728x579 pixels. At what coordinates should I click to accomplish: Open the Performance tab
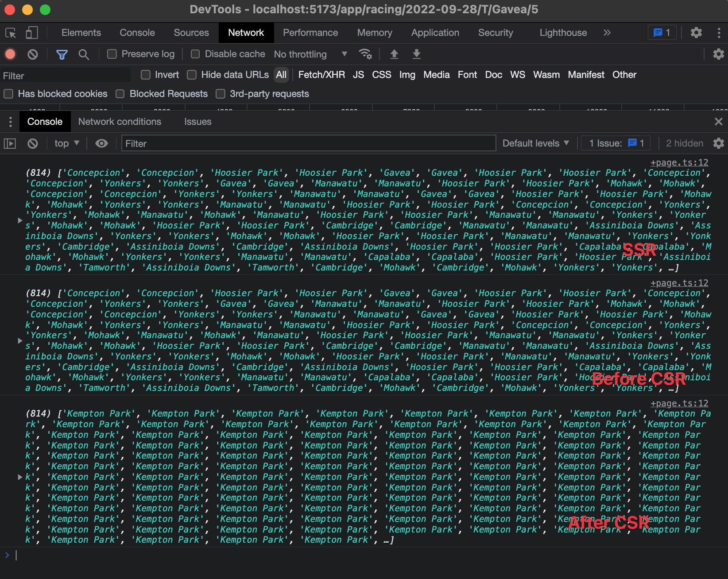coord(310,33)
